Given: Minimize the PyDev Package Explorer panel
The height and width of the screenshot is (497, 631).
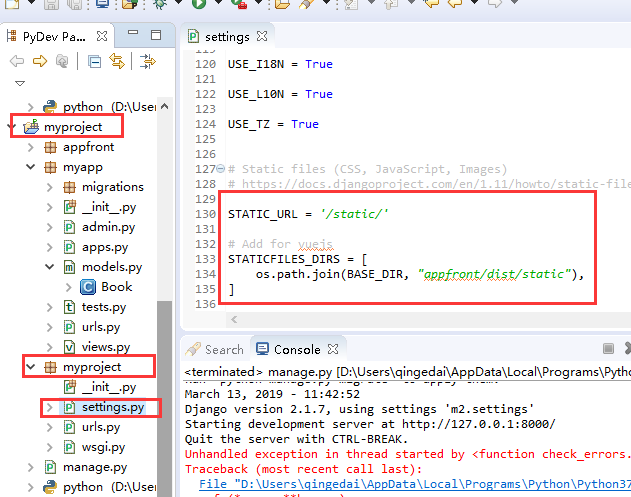Looking at the screenshot, I should [x=133, y=33].
